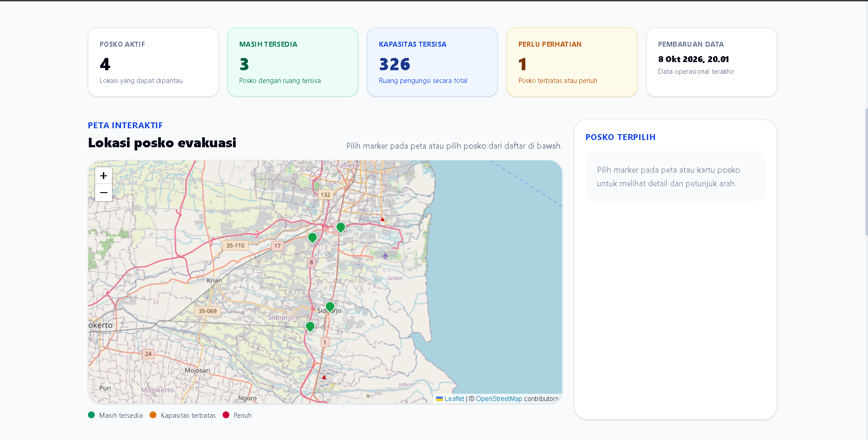868x440 pixels.
Task: Click the Kapasitas Tersisa 326 card
Action: click(432, 62)
